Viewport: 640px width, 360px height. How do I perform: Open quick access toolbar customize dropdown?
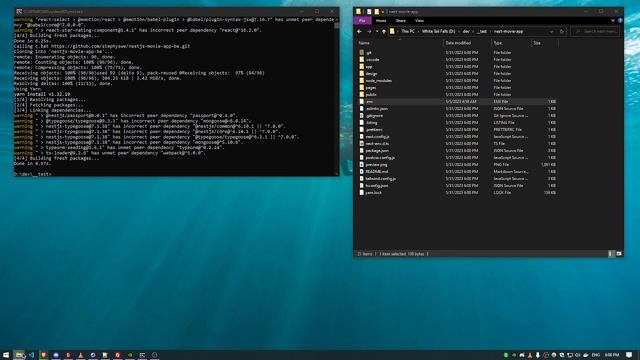pos(382,11)
